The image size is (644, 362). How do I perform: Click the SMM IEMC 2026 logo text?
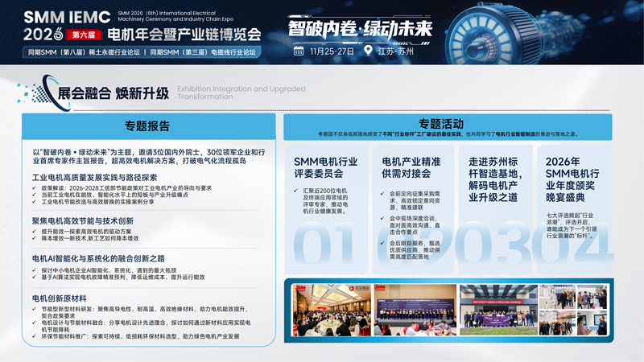tap(67, 26)
